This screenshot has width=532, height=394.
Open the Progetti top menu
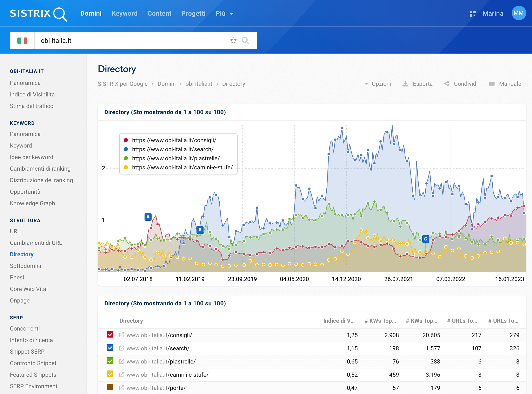click(193, 14)
